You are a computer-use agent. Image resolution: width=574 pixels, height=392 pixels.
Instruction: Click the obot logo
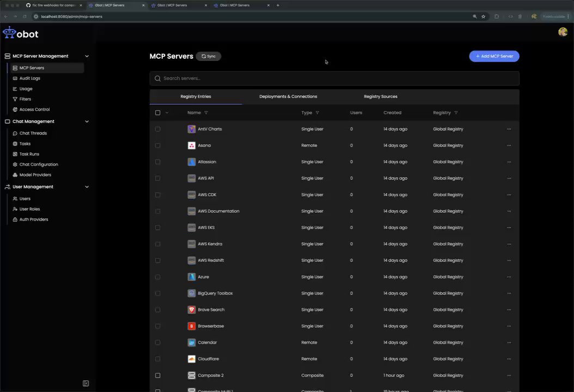point(21,33)
